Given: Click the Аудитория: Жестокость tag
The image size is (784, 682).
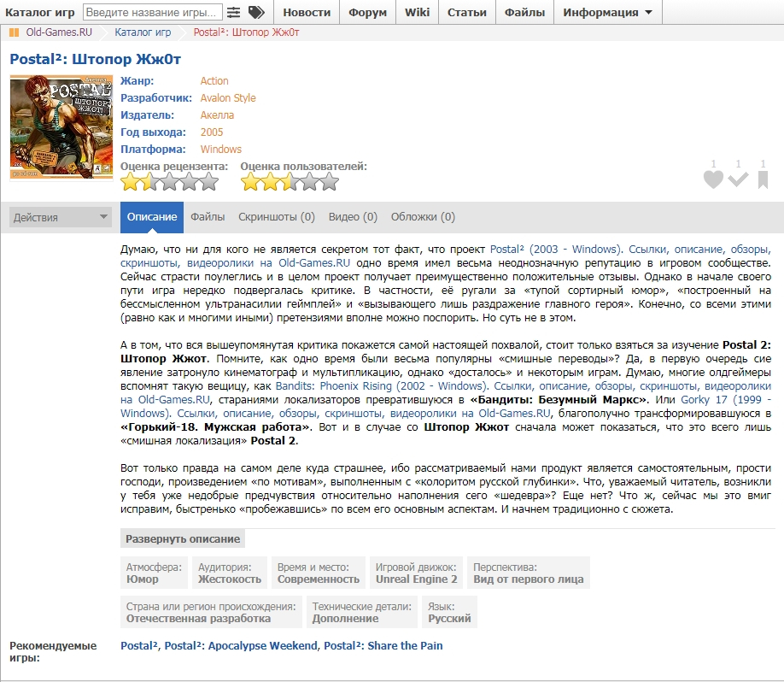Looking at the screenshot, I should (230, 573).
